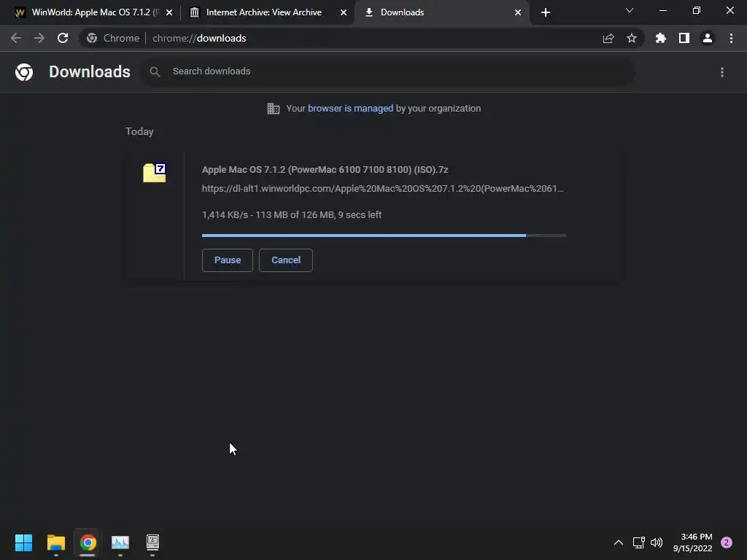Cancel the download
This screenshot has width=747, height=560.
pyautogui.click(x=286, y=260)
